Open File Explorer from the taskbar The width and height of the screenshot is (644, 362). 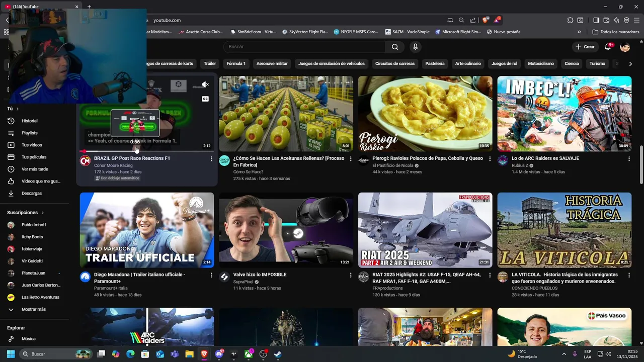[x=189, y=354]
